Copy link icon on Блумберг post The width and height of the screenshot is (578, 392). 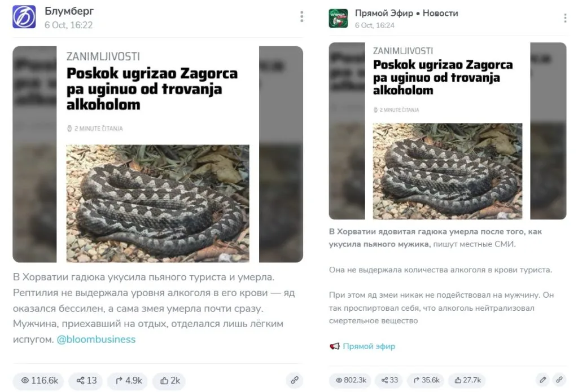294,380
